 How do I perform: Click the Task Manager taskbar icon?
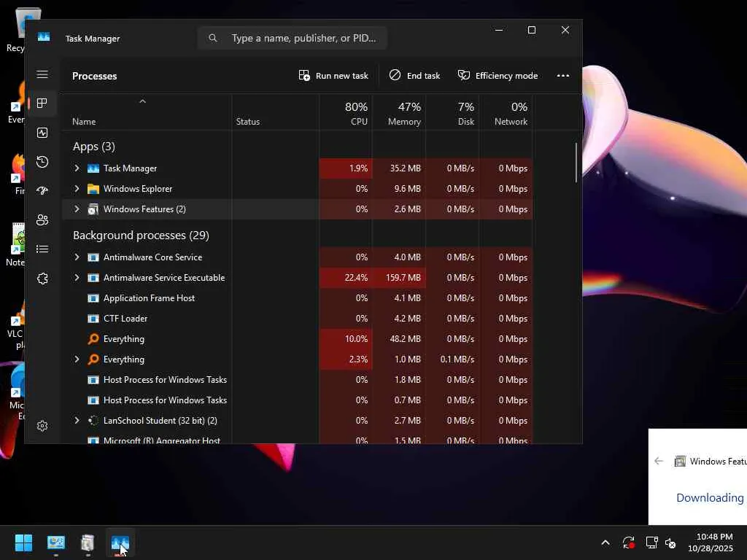(x=120, y=542)
